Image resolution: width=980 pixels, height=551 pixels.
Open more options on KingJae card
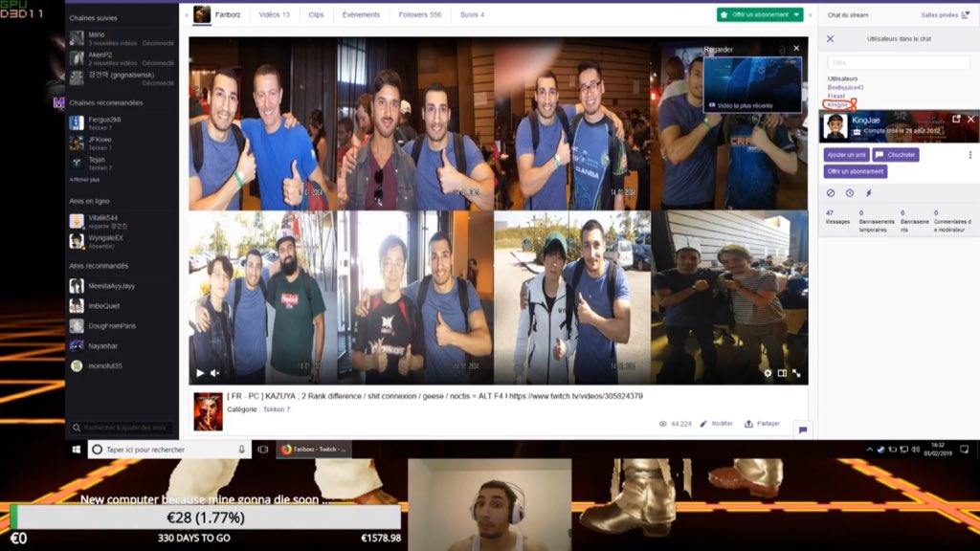coord(970,154)
